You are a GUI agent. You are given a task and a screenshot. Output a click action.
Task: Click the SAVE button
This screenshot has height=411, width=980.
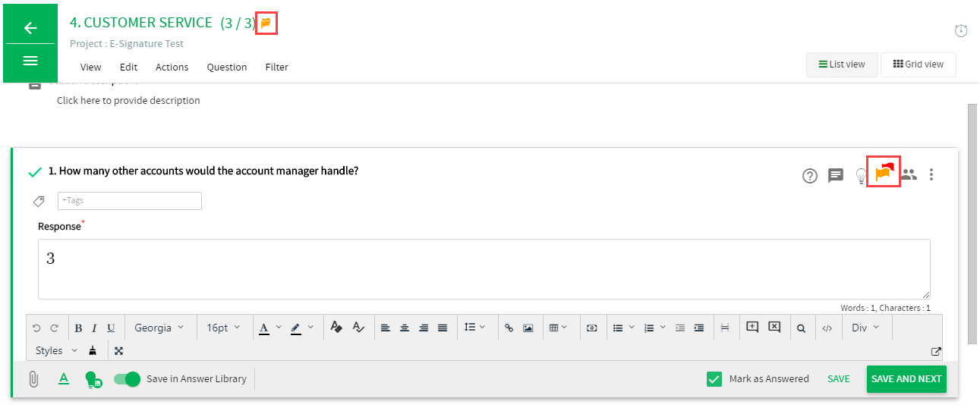point(839,379)
